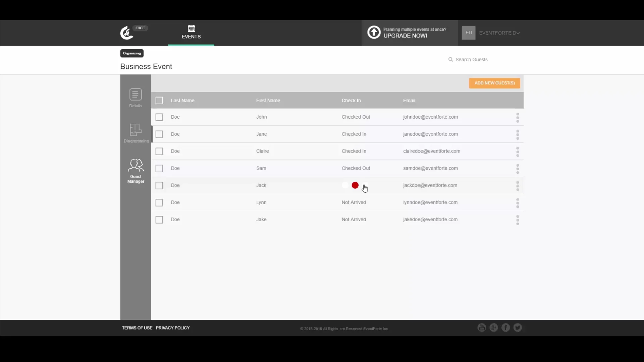Click the email johndoe@eventforte.com
The width and height of the screenshot is (644, 362).
pyautogui.click(x=430, y=117)
